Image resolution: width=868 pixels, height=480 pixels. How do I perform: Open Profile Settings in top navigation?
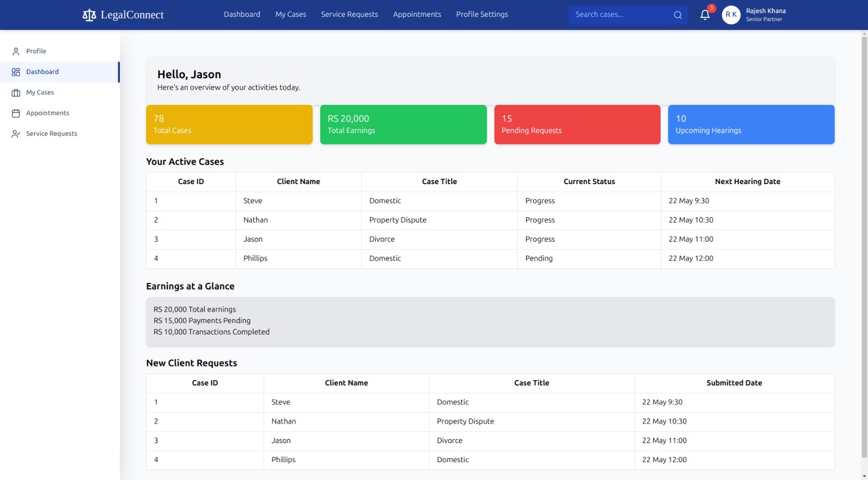tap(482, 14)
